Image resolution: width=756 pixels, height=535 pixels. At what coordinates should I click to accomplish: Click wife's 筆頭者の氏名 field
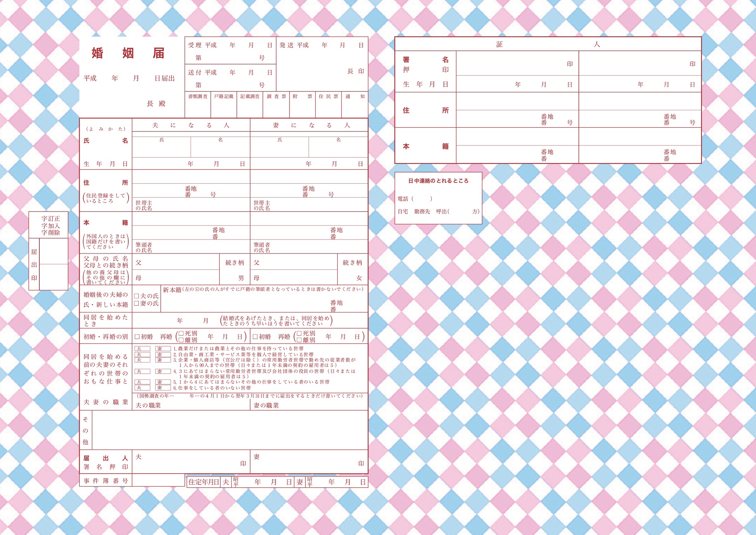click(309, 247)
